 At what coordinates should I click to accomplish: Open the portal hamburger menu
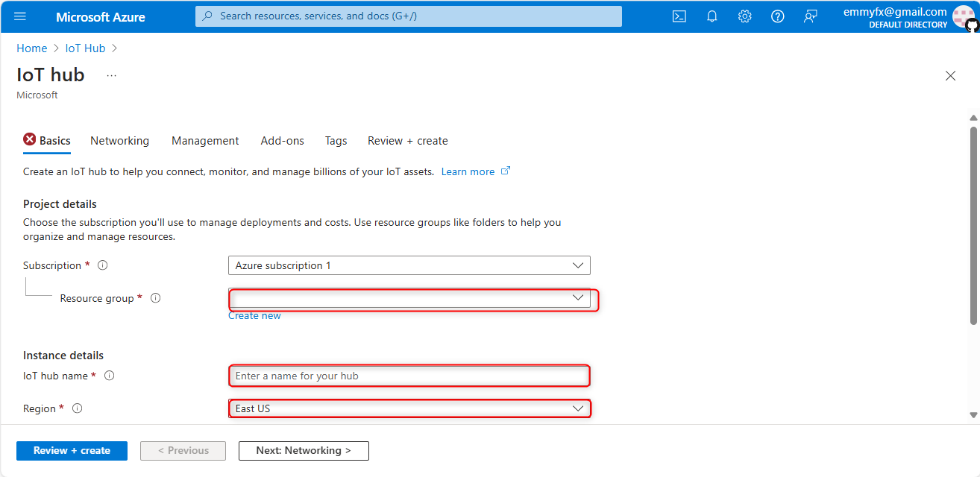(x=20, y=16)
